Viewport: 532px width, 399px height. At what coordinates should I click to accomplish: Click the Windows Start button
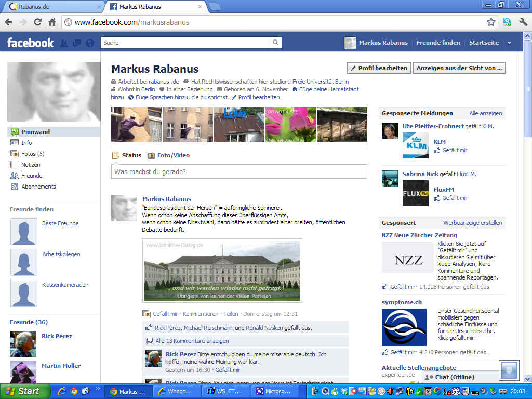(x=24, y=391)
